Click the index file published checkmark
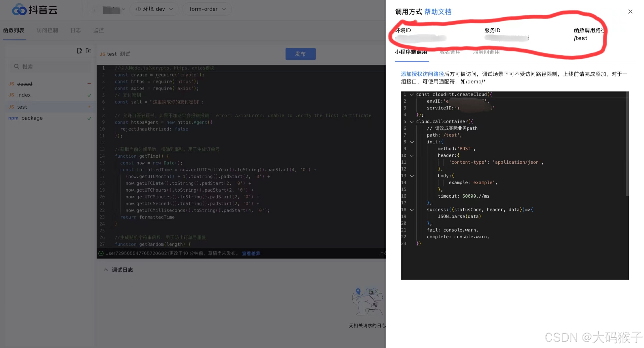This screenshot has width=644, height=348. coord(89,95)
